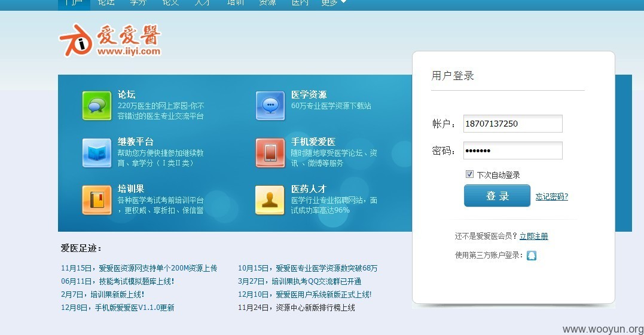Screen dimensions: 644x335
Task: Click the 用户登录 panel title
Action: (x=453, y=75)
